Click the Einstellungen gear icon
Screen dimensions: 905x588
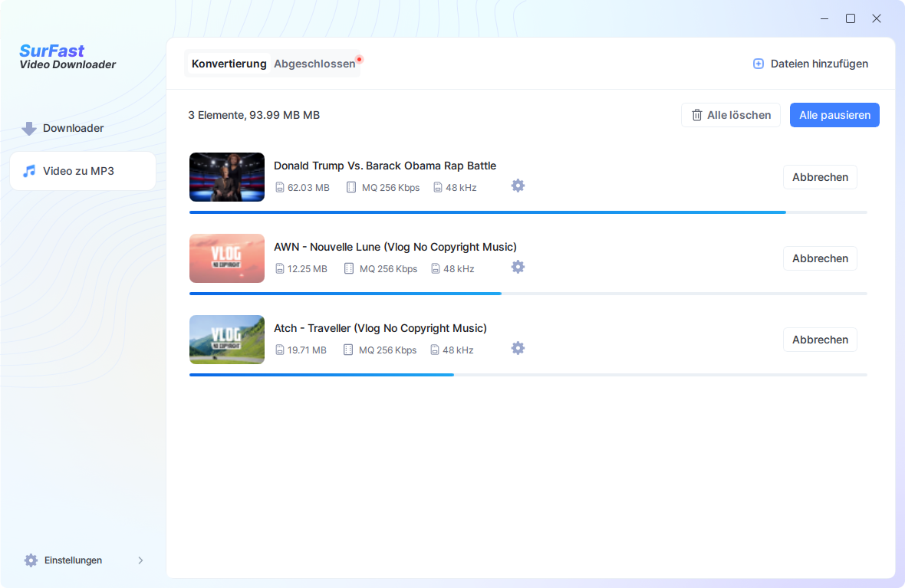pos(31,560)
